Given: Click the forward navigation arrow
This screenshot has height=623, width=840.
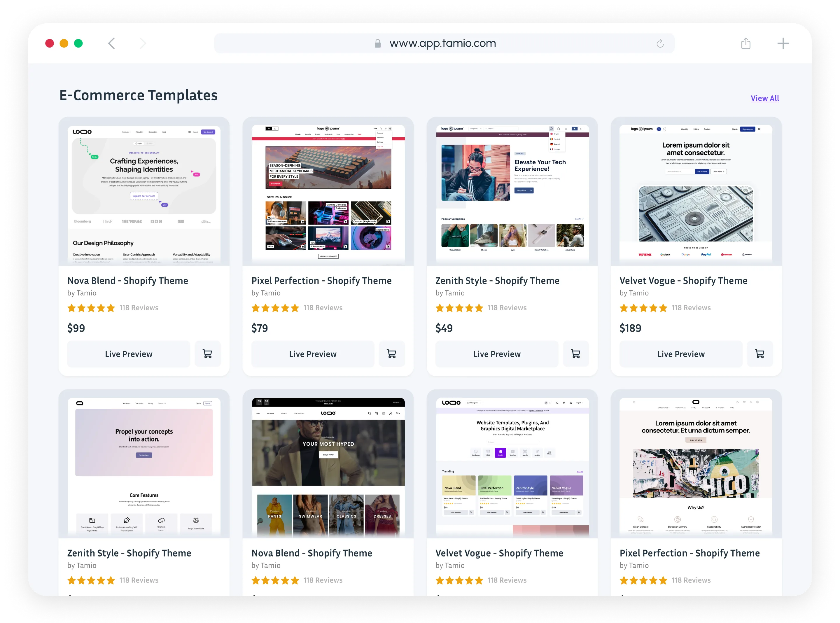Looking at the screenshot, I should (143, 43).
